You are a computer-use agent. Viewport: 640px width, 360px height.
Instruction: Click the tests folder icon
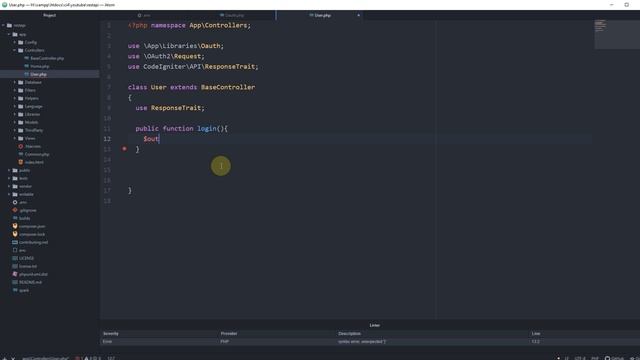pyautogui.click(x=15, y=178)
